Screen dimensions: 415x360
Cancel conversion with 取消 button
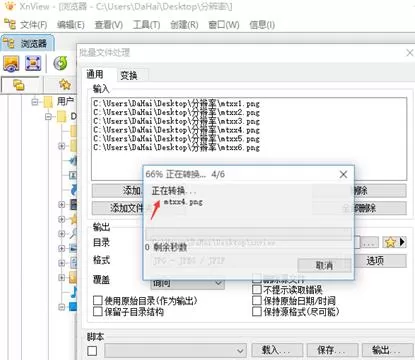(x=324, y=266)
